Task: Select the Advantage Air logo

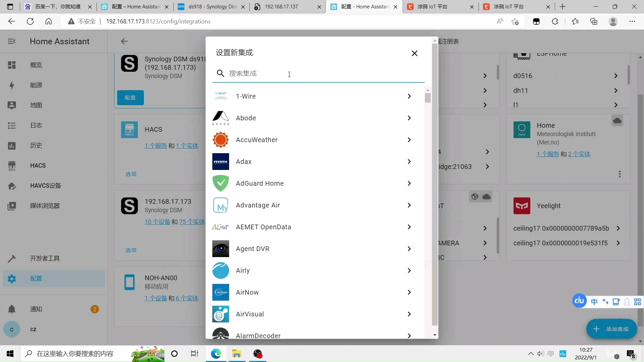Action: [x=221, y=205]
